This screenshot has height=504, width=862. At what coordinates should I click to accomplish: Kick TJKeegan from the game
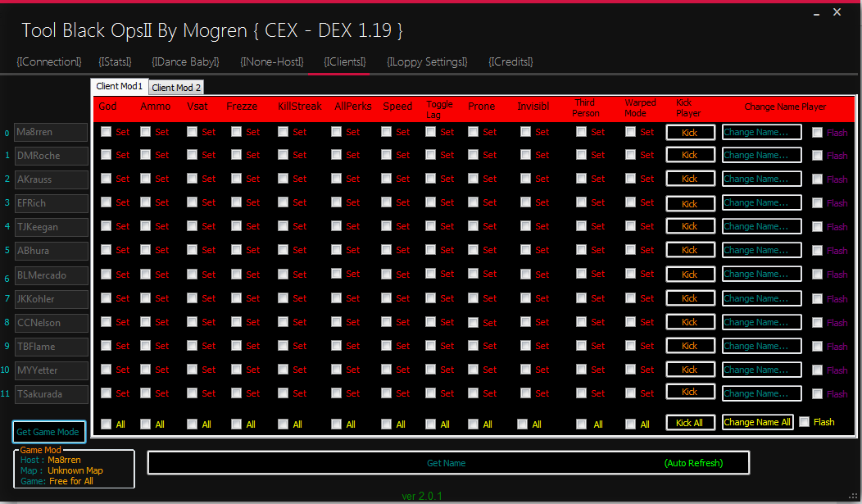tap(691, 226)
